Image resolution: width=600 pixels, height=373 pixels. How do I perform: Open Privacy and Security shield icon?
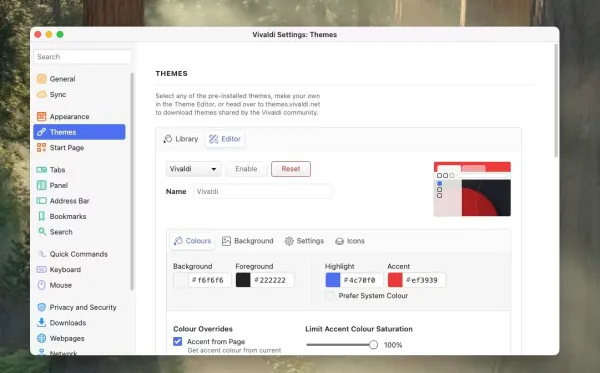tap(41, 307)
